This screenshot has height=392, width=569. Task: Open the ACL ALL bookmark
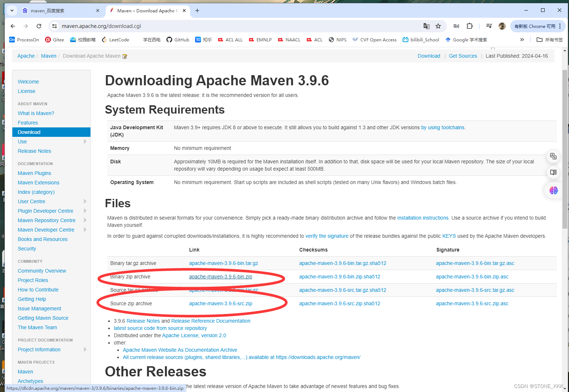point(230,40)
